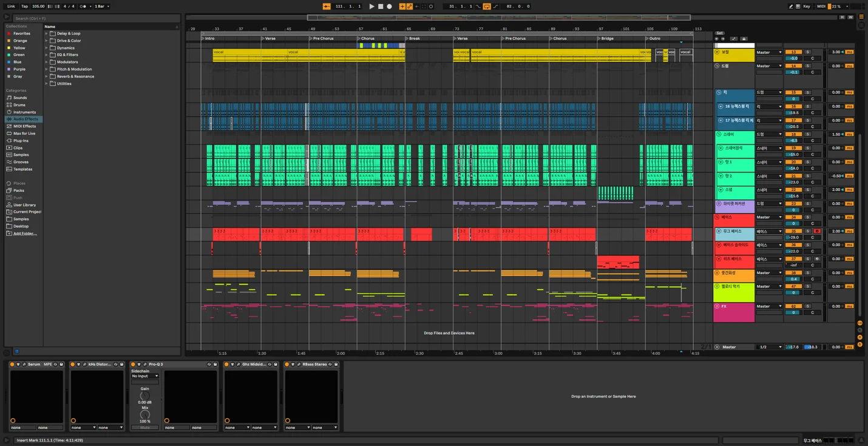Toggle track activator 13 on yellow vocal track
Screen dimensions: 868x446
[x=793, y=52]
